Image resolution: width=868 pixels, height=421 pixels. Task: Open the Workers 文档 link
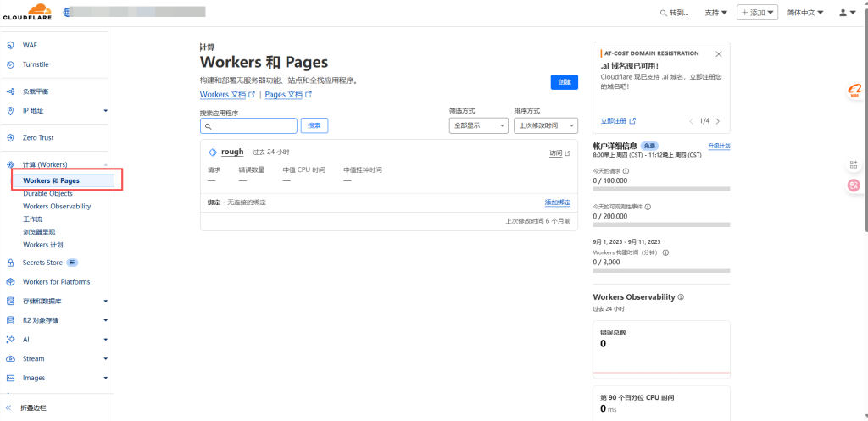227,95
